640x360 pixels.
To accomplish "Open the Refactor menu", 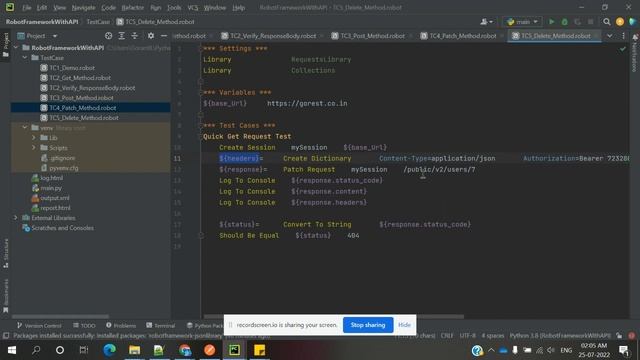I will pyautogui.click(x=133, y=7).
